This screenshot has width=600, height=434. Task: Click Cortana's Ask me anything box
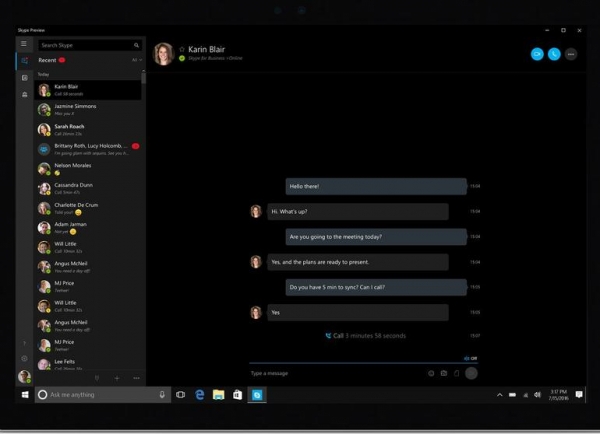103,395
